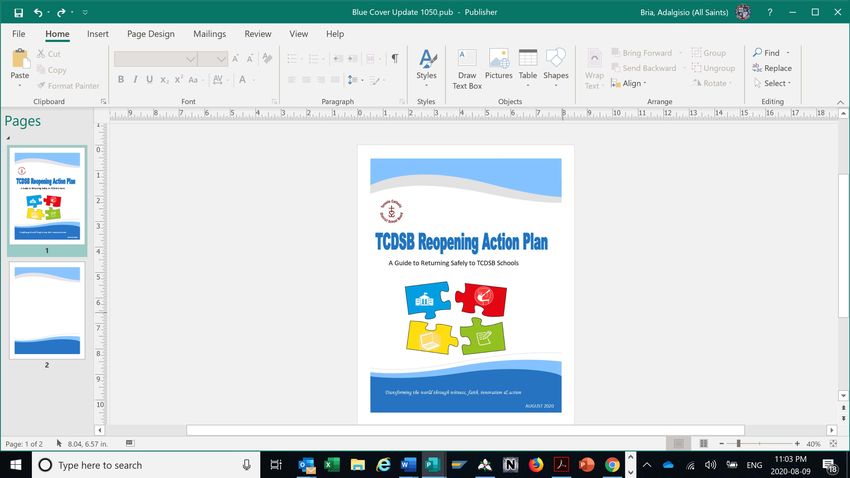
Task: Open the Styles gallery icon
Action: [x=427, y=59]
